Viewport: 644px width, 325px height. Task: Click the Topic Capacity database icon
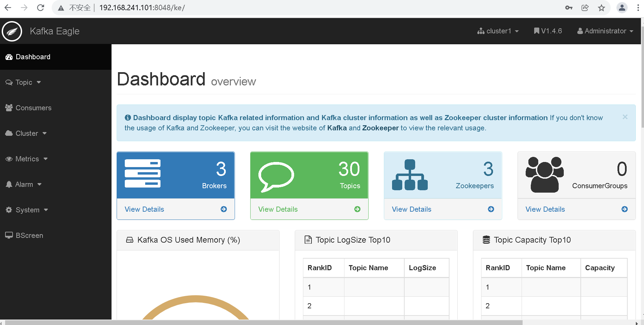tap(486, 240)
